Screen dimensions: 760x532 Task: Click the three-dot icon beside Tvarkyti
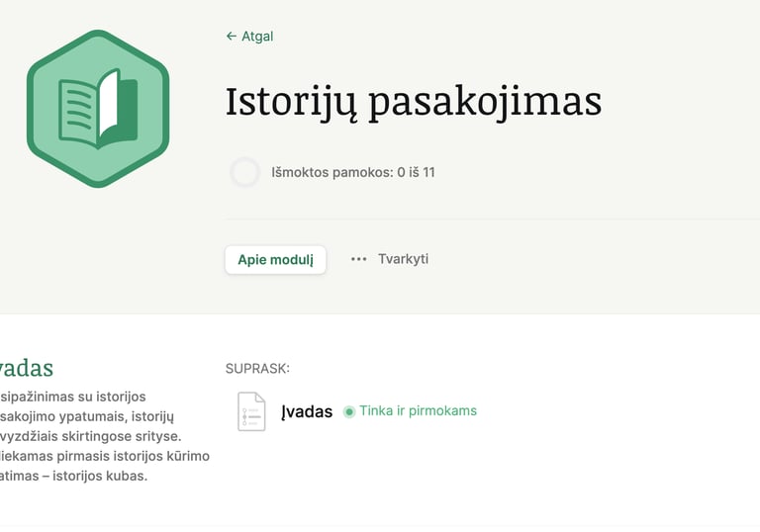(x=358, y=259)
